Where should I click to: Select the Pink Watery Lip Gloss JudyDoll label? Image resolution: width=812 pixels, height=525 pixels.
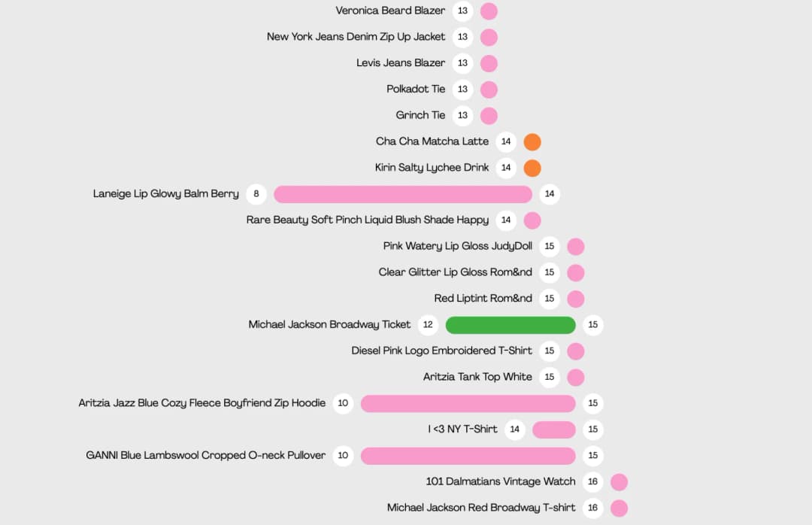point(458,246)
